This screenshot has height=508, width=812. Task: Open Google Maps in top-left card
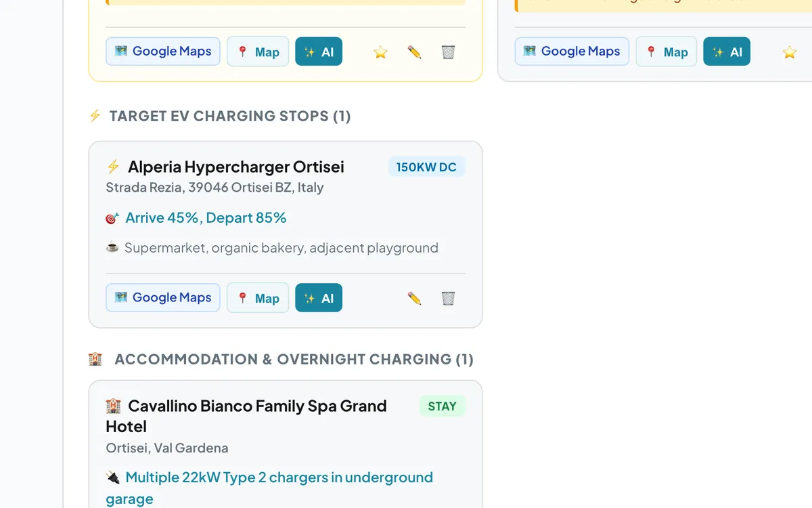click(x=163, y=51)
